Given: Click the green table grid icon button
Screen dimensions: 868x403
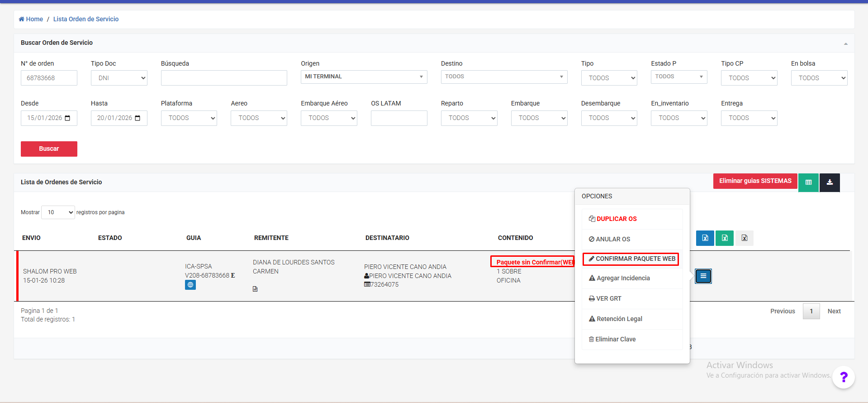Looking at the screenshot, I should tap(808, 182).
